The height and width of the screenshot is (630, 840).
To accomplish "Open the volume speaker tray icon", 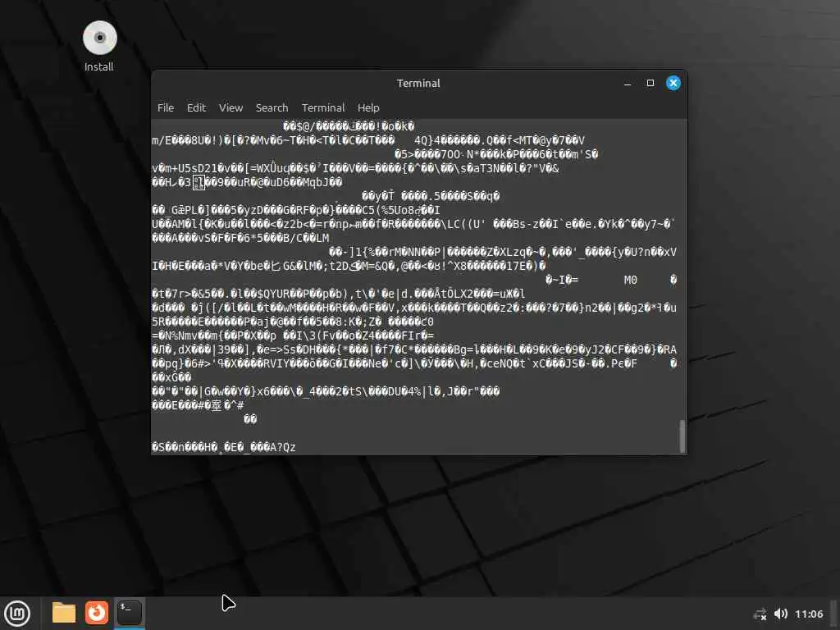I will tap(781, 614).
